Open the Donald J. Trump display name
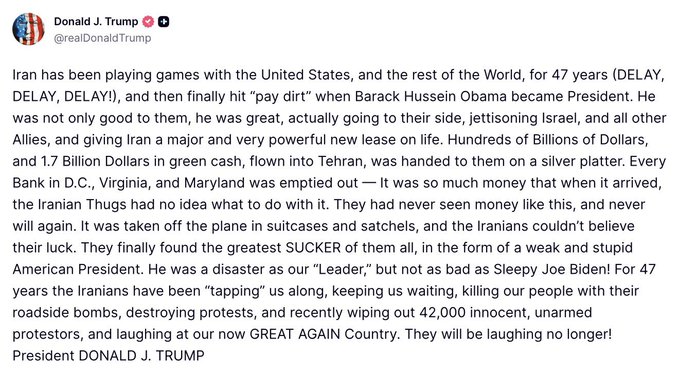The image size is (679, 371). click(x=96, y=21)
